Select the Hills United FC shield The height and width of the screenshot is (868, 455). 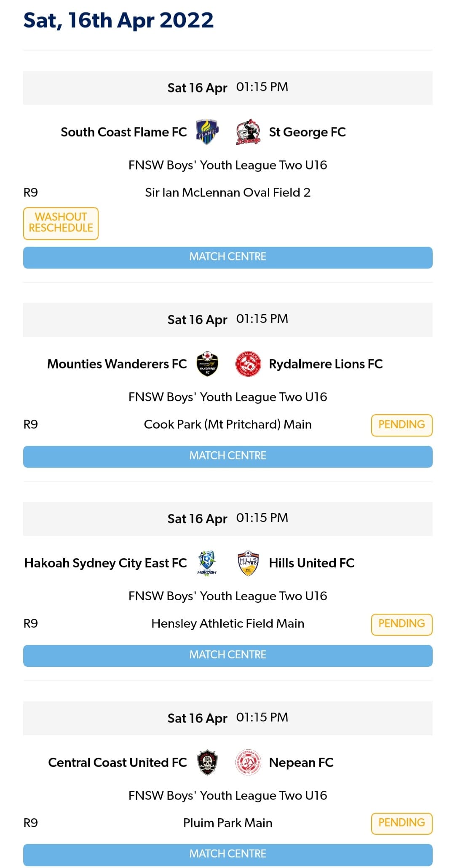coord(248,563)
